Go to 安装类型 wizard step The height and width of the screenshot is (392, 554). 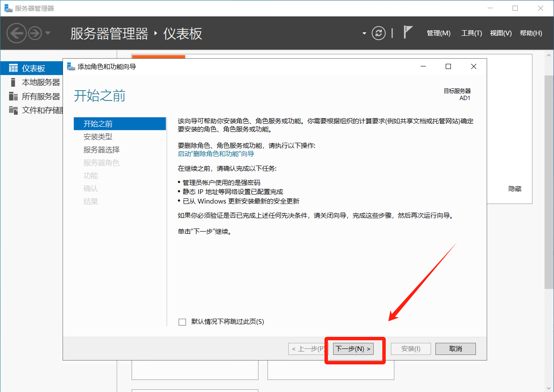(98, 137)
